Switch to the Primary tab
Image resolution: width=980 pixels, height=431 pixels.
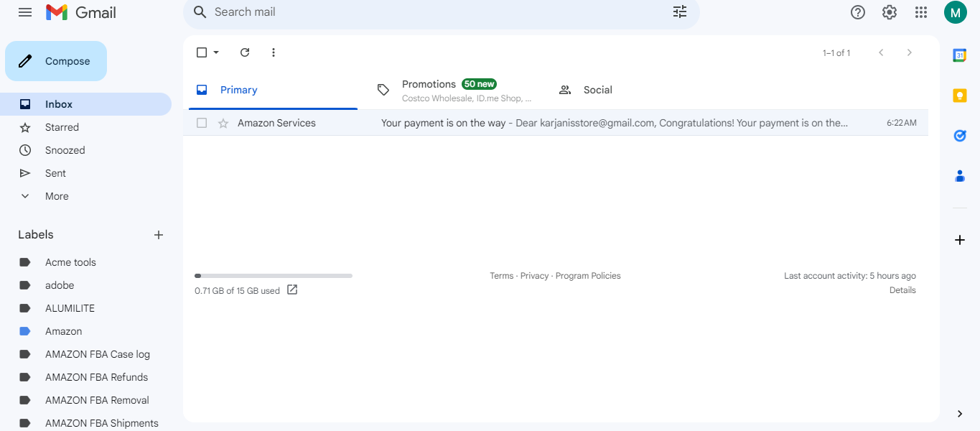pos(273,90)
